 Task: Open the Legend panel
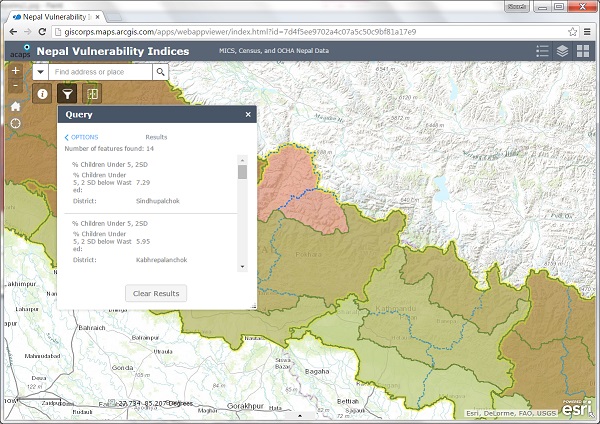(543, 50)
